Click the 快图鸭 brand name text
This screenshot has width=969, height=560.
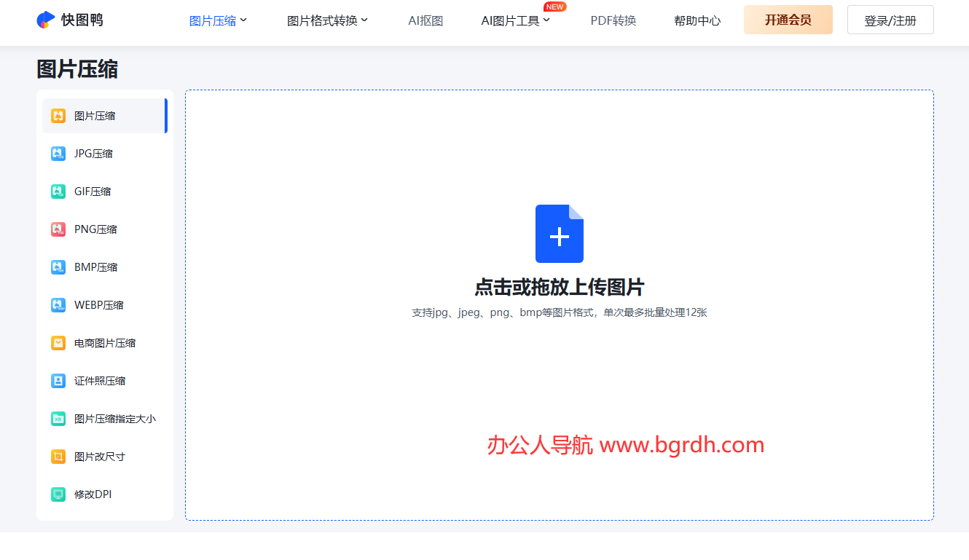point(82,20)
